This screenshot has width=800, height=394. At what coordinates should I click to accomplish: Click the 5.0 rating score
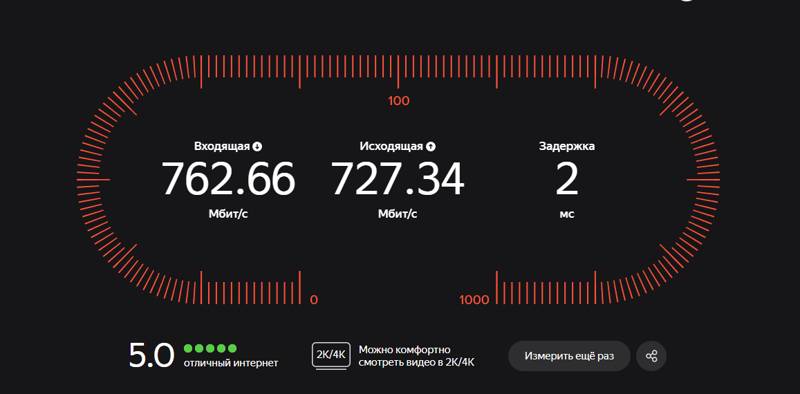(x=152, y=356)
